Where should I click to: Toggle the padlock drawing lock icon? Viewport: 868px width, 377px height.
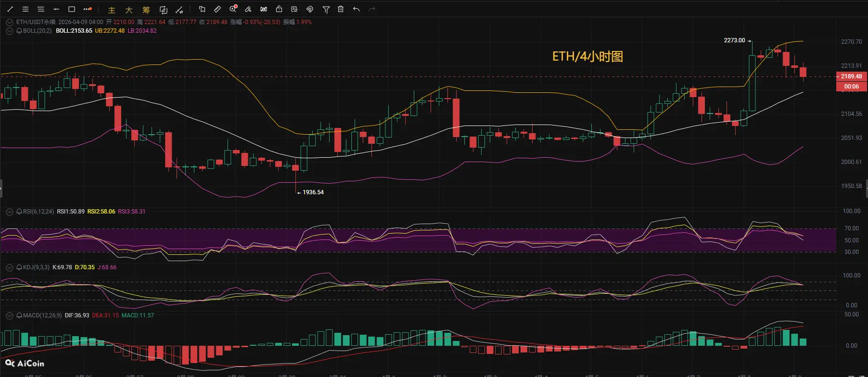(x=279, y=9)
